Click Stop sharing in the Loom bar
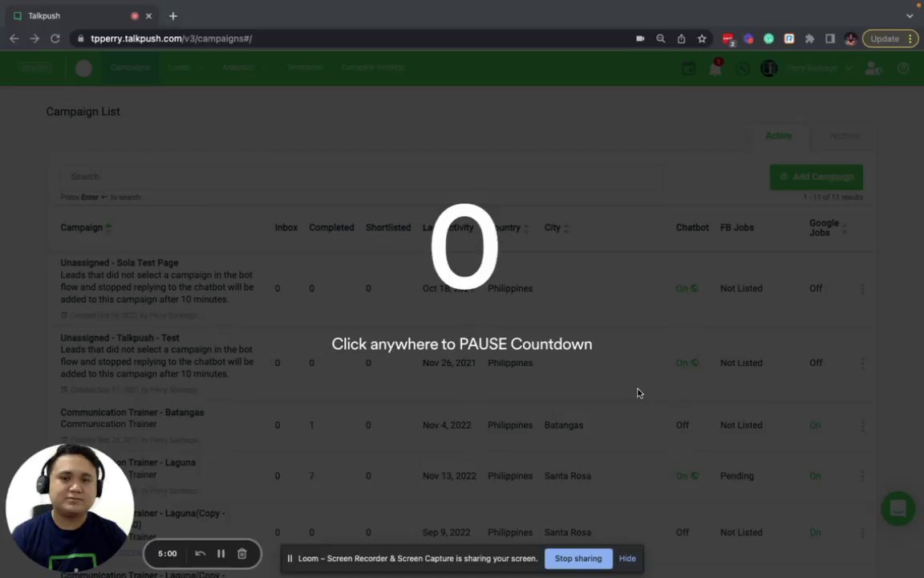The height and width of the screenshot is (578, 924). pyautogui.click(x=578, y=559)
